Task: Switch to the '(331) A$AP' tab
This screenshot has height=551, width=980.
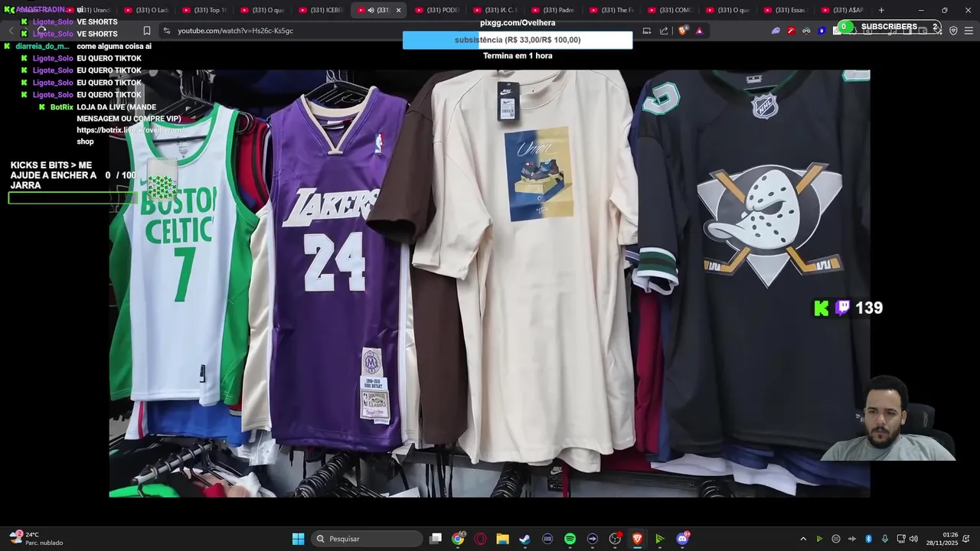Action: (844, 10)
